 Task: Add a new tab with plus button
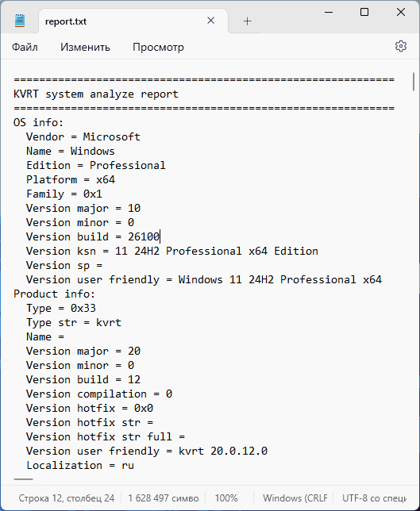248,21
